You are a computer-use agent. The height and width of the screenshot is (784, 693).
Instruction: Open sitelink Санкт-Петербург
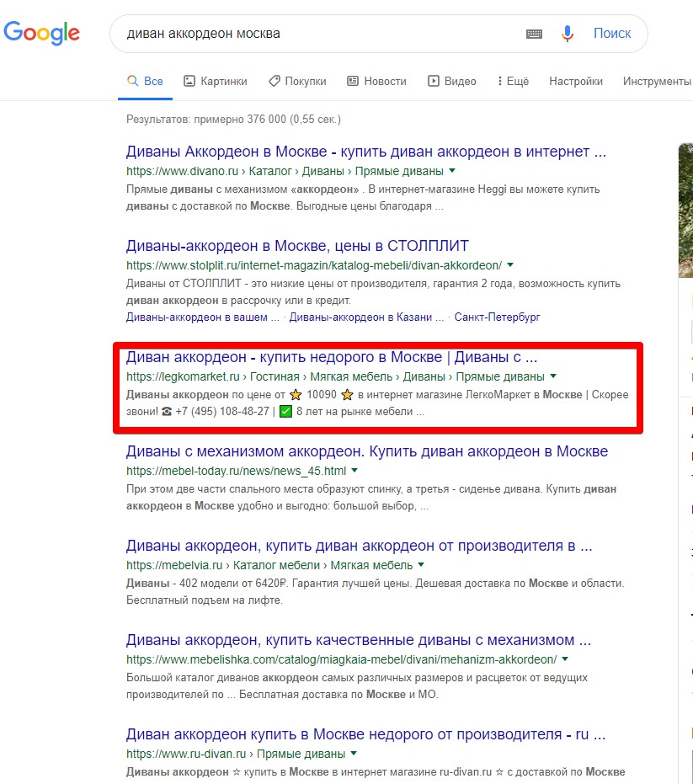tap(497, 317)
